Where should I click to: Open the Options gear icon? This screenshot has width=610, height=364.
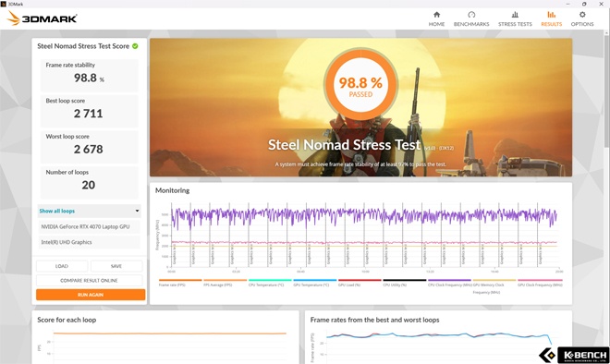582,15
